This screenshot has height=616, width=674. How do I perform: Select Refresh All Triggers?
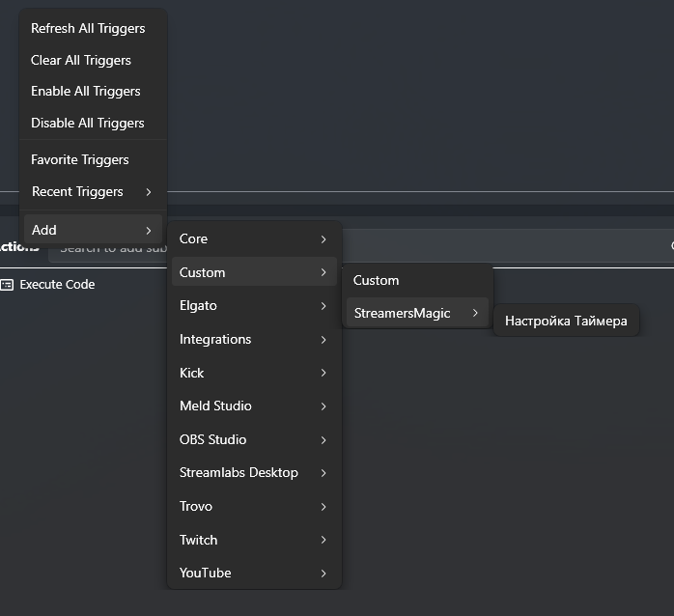pos(88,29)
